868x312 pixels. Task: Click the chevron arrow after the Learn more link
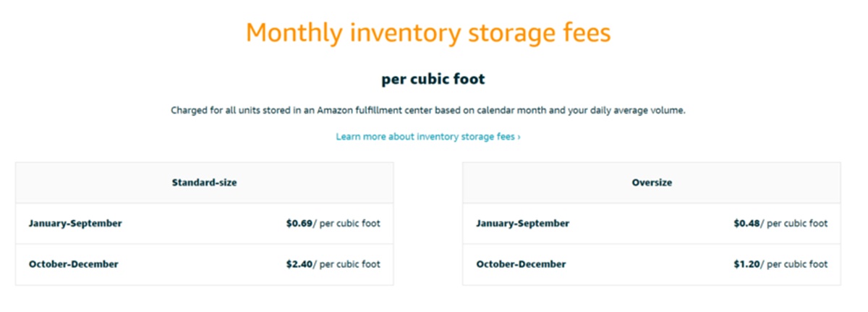[x=519, y=137]
